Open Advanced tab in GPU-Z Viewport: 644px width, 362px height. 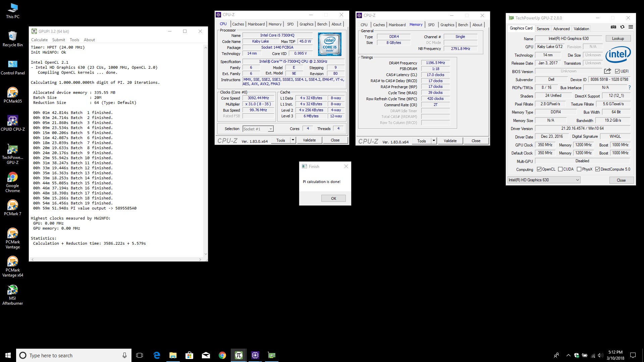[x=561, y=29]
